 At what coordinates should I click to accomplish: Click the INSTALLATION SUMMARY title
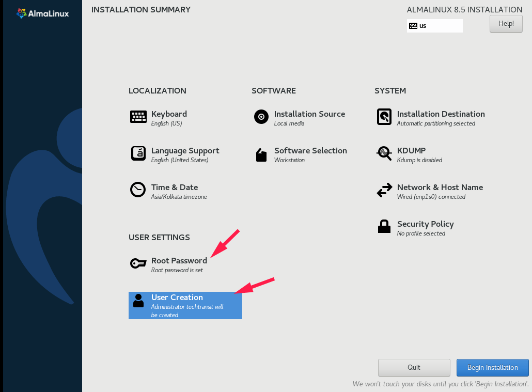[141, 10]
